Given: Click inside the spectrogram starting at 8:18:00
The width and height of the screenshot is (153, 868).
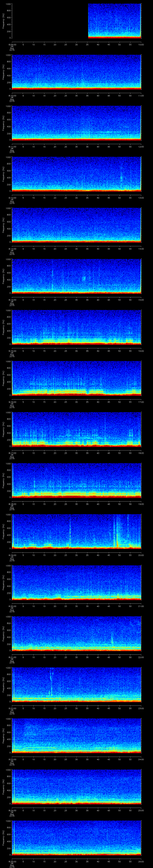Looking at the screenshot, I should coord(77,480).
